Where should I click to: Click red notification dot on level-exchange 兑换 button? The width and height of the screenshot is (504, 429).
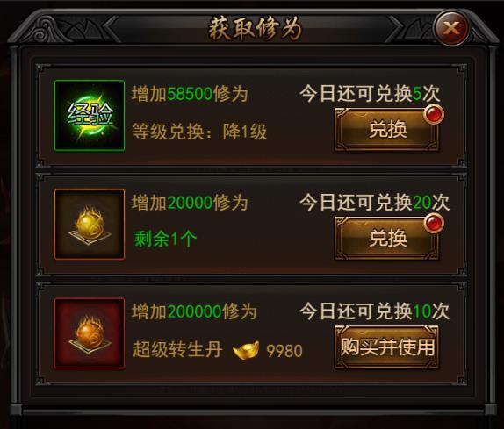click(x=434, y=115)
